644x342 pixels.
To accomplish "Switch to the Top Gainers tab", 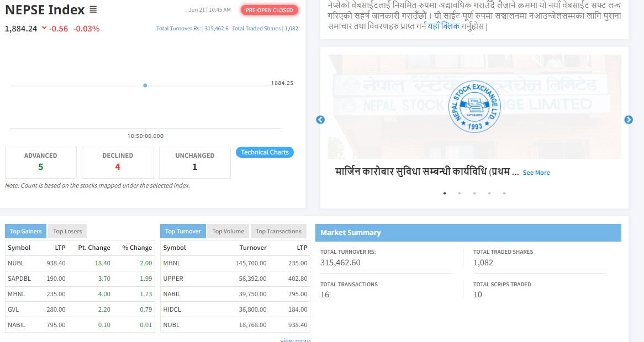I will point(25,231).
